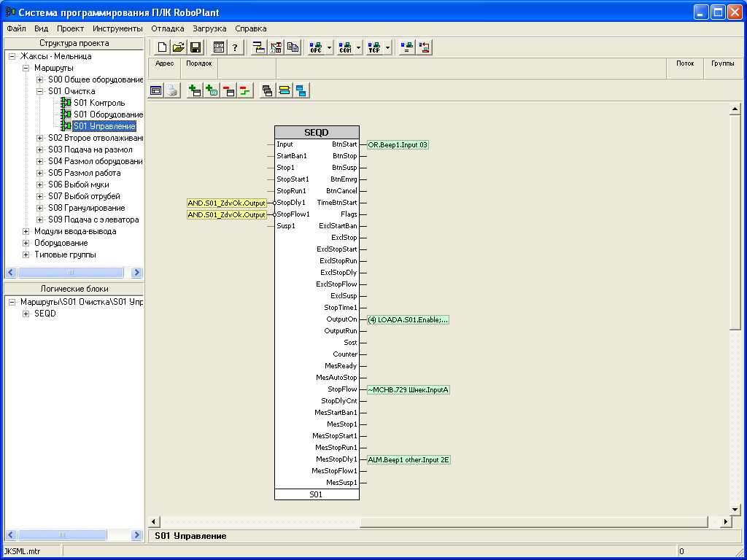Expand the SEQD node in logic blocks
Image resolution: width=747 pixels, height=560 pixels.
point(26,314)
